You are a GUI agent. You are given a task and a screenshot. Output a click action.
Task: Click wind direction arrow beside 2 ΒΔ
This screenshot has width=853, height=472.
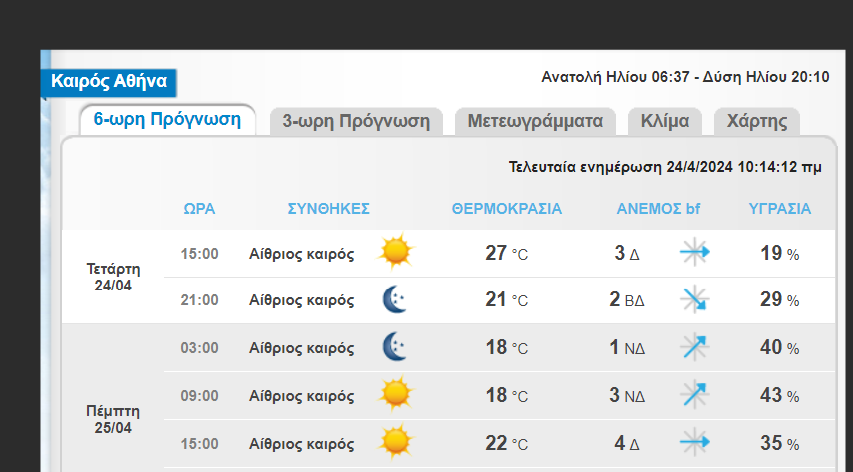coord(695,300)
